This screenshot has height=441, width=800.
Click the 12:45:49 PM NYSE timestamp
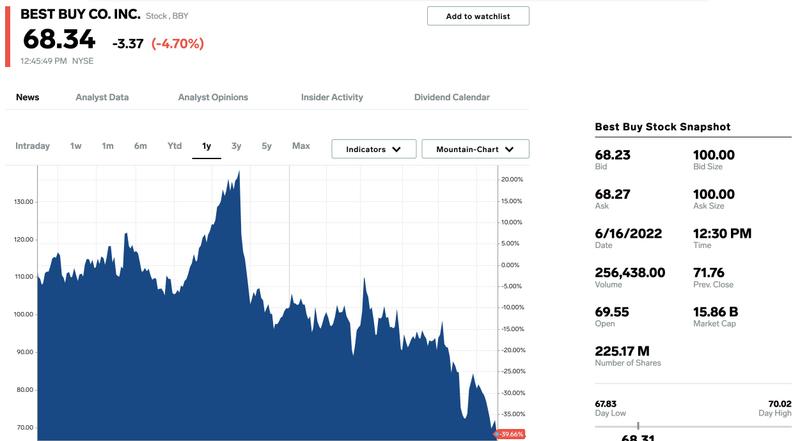point(57,61)
